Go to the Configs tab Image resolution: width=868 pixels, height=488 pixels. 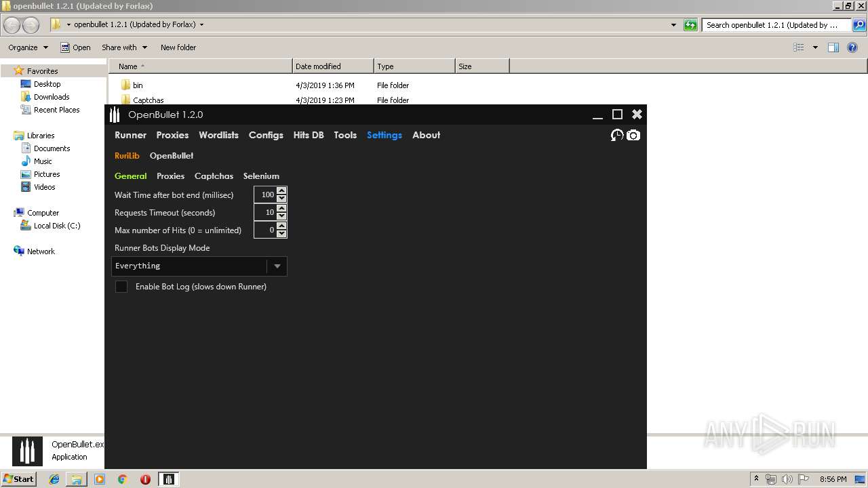266,135
